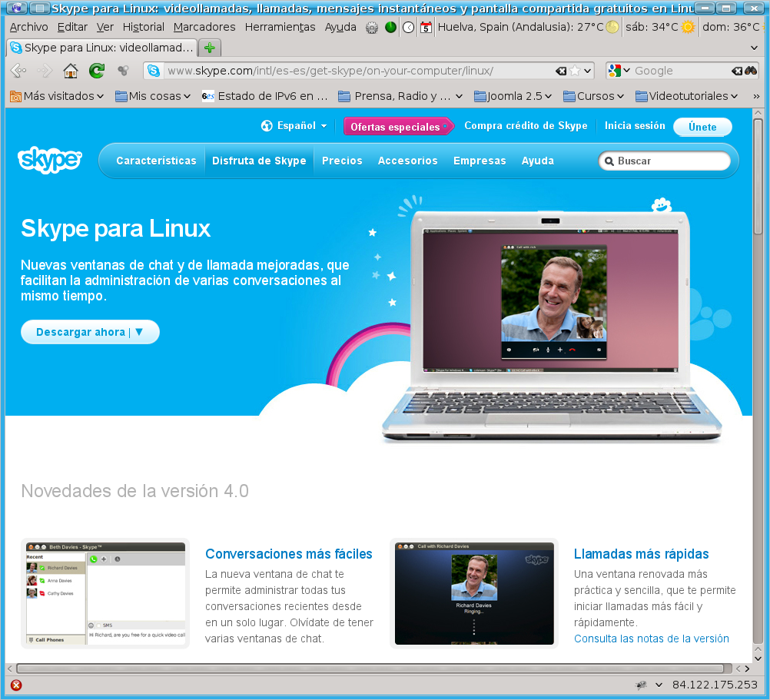Go to the home page icon
The image size is (770, 700).
pyautogui.click(x=71, y=71)
